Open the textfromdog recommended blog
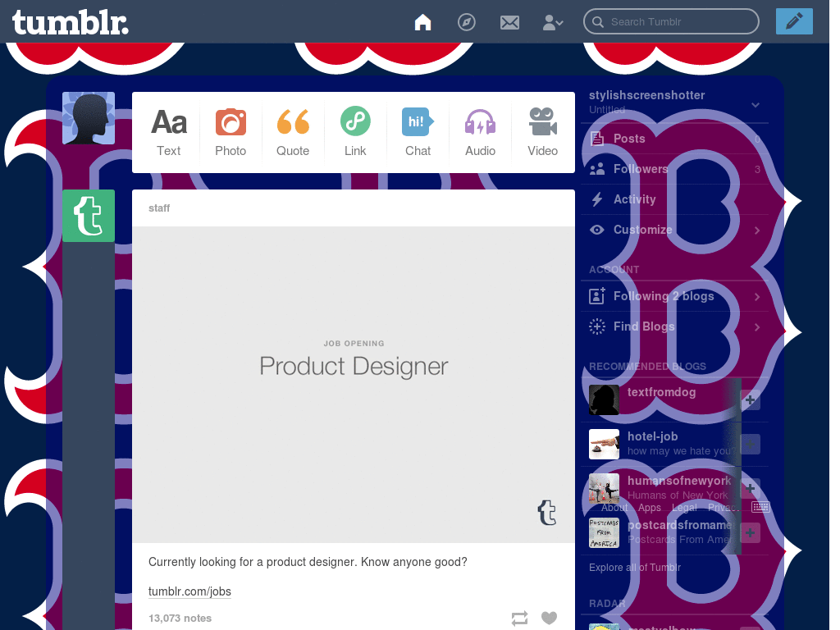The width and height of the screenshot is (840, 630). [662, 392]
